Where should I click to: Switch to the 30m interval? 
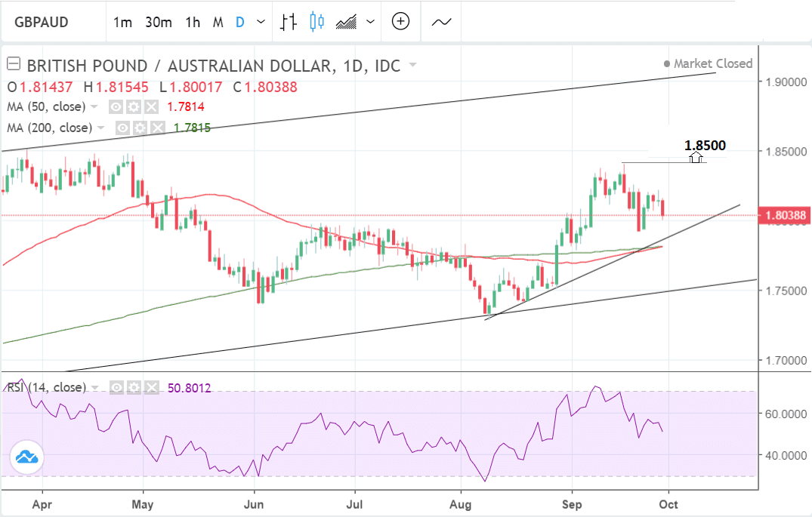pos(158,22)
